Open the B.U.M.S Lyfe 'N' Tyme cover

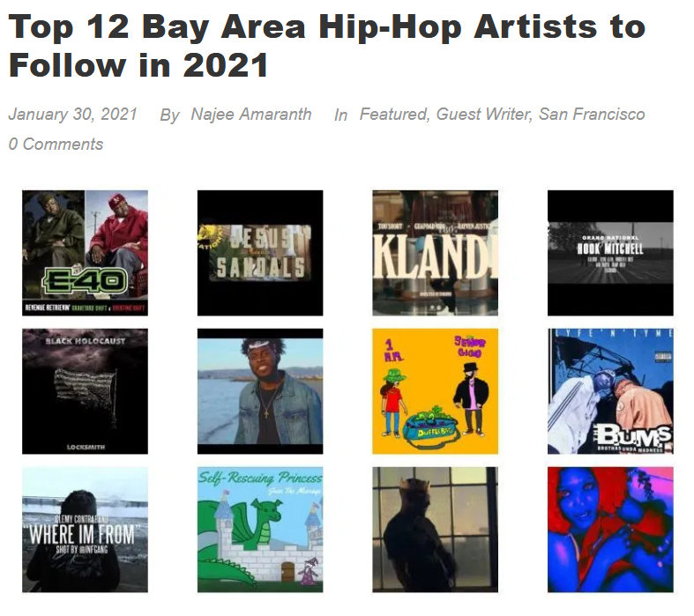pyautogui.click(x=610, y=391)
